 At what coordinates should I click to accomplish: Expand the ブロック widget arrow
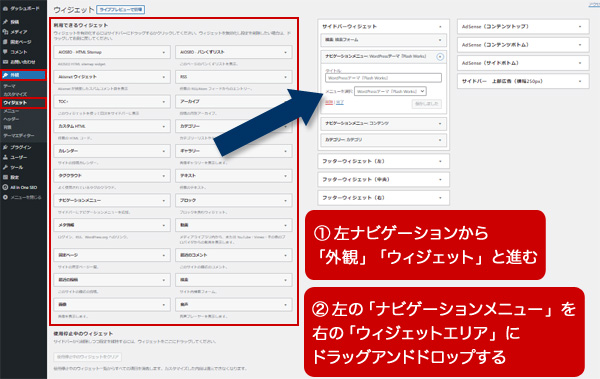(285, 201)
